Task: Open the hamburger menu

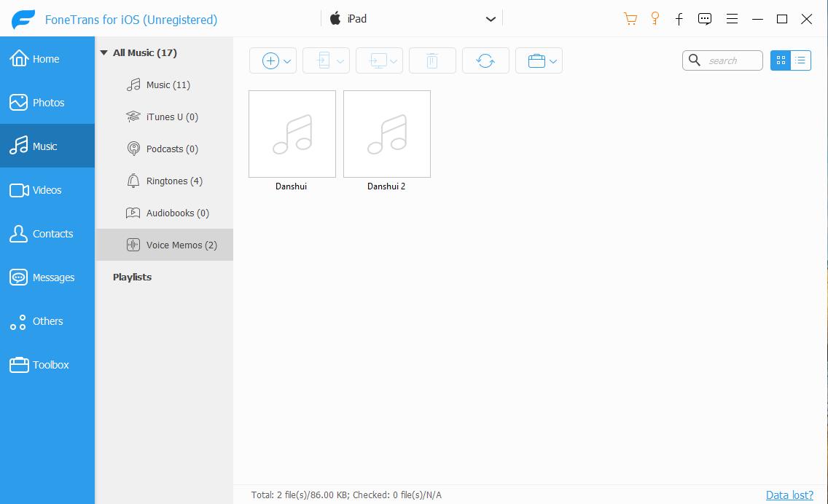Action: click(732, 19)
